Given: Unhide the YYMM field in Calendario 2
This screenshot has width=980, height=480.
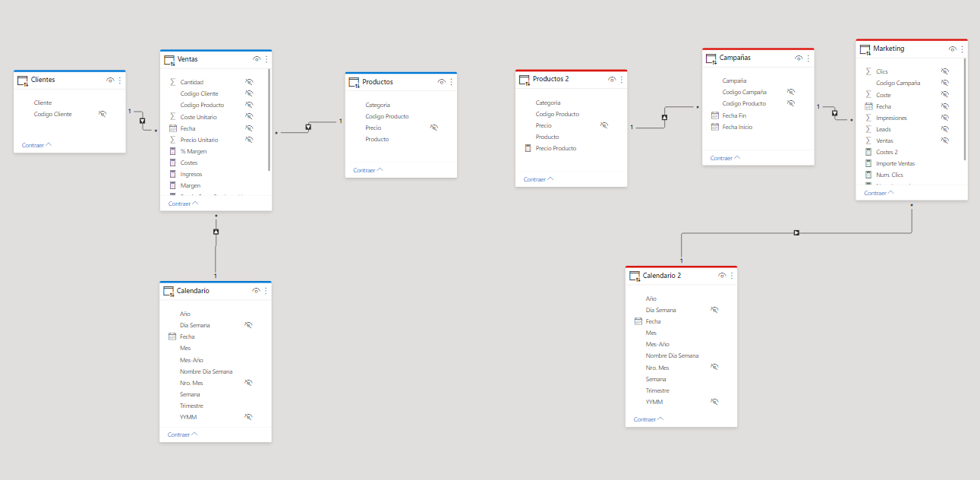Looking at the screenshot, I should coord(714,402).
